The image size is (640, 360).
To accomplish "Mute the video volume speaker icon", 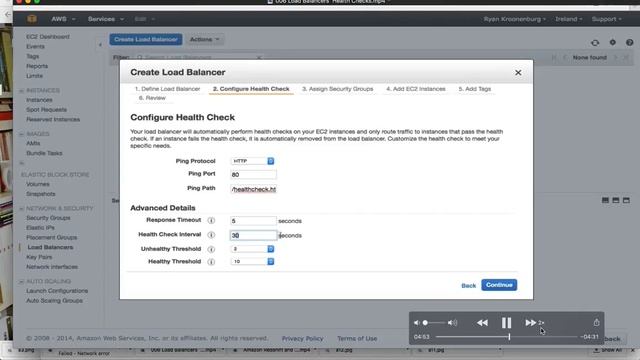I will (x=416, y=323).
